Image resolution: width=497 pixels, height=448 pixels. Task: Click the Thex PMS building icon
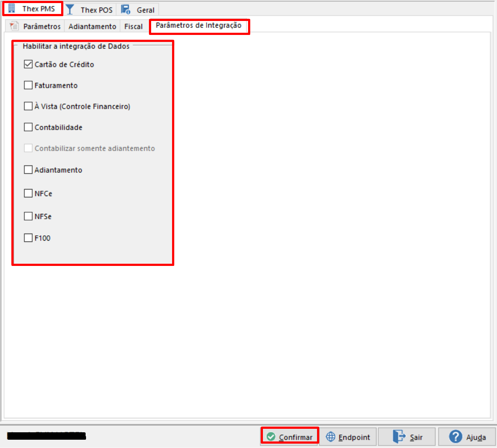click(11, 8)
